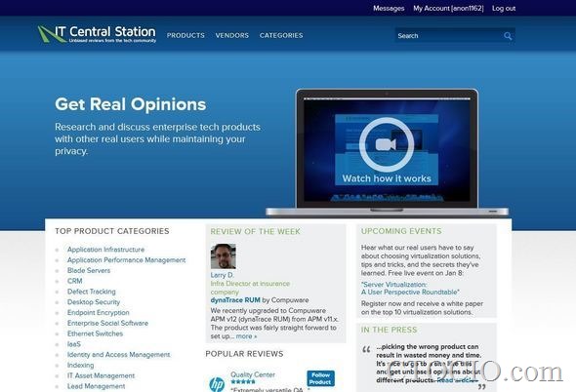This screenshot has height=392, width=576.
Task: Click Log out
Action: pyautogui.click(x=504, y=8)
